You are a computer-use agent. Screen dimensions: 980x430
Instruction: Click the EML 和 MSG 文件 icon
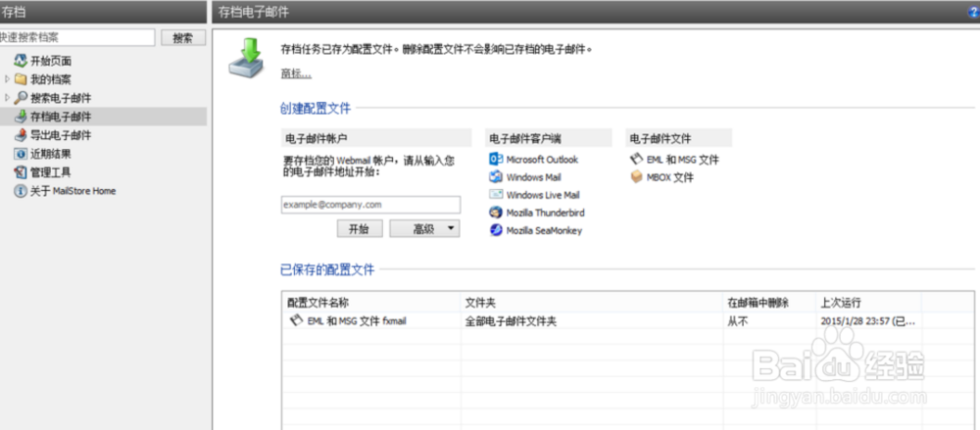point(636,160)
